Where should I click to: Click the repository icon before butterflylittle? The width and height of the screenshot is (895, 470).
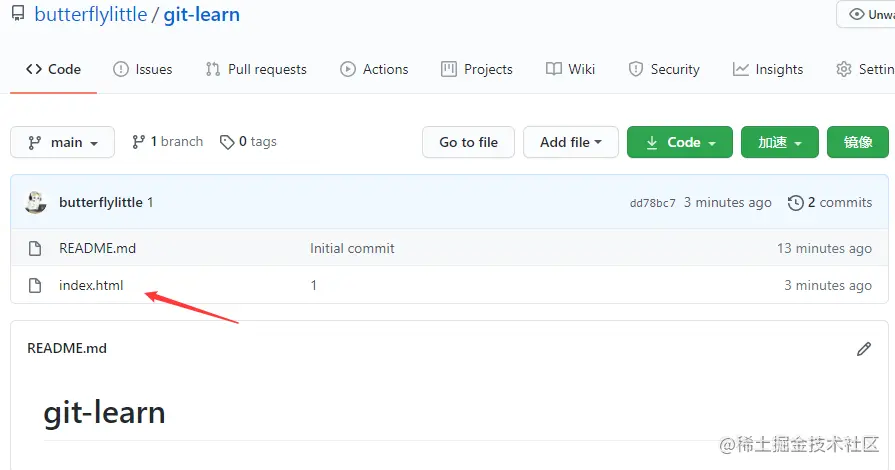point(18,13)
